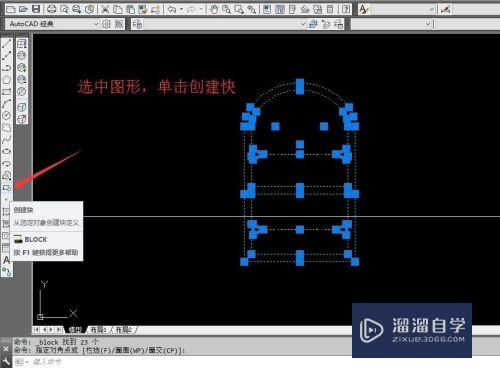Screen dimensions: 500x368
Task: Switch to the 布局1 layout tab
Action: click(99, 330)
